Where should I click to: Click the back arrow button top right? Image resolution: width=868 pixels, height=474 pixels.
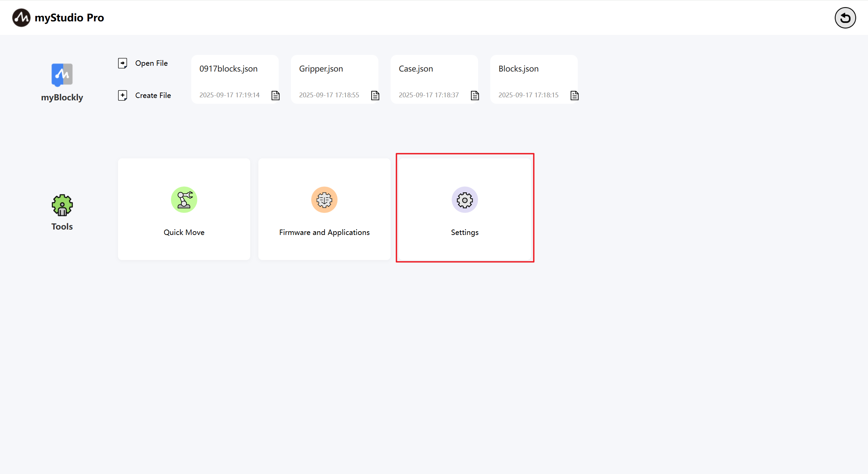tap(845, 18)
